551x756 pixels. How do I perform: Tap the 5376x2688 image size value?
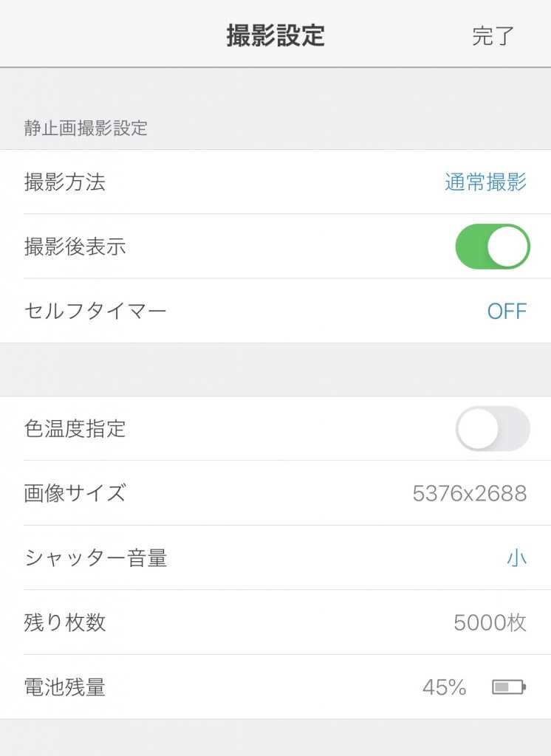coord(470,493)
